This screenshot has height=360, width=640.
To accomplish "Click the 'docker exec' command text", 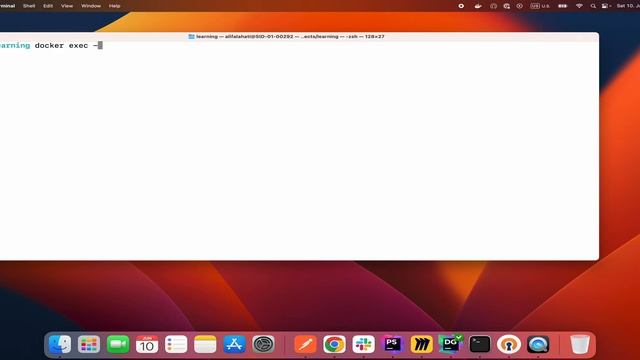I will point(61,46).
